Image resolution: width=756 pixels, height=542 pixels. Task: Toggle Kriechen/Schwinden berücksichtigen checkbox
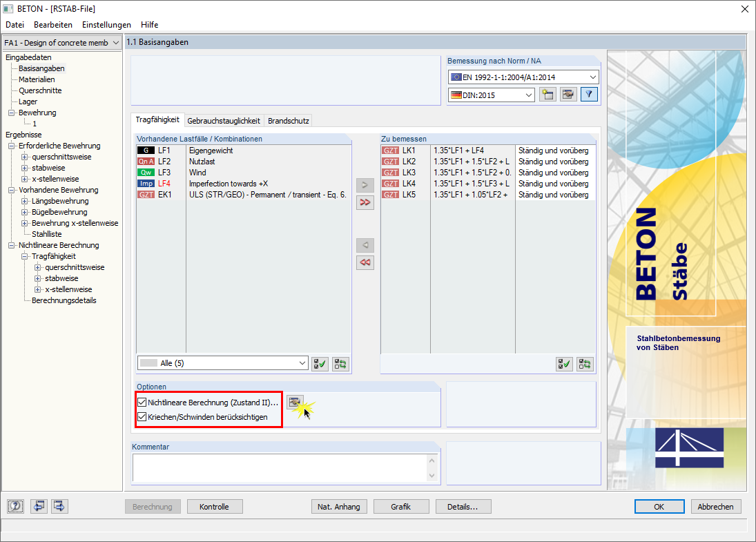142,416
